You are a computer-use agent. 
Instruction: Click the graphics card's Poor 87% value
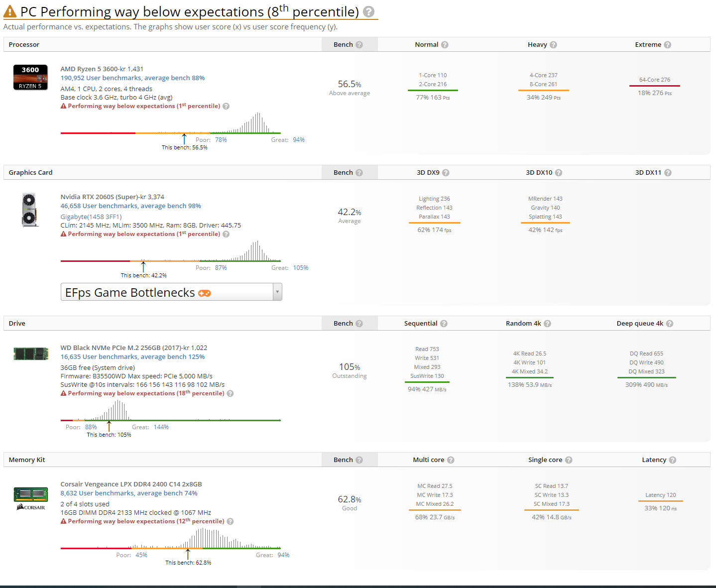pyautogui.click(x=221, y=268)
